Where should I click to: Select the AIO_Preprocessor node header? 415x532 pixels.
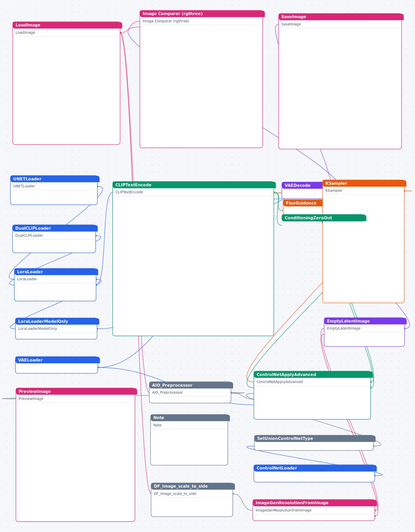[191, 385]
